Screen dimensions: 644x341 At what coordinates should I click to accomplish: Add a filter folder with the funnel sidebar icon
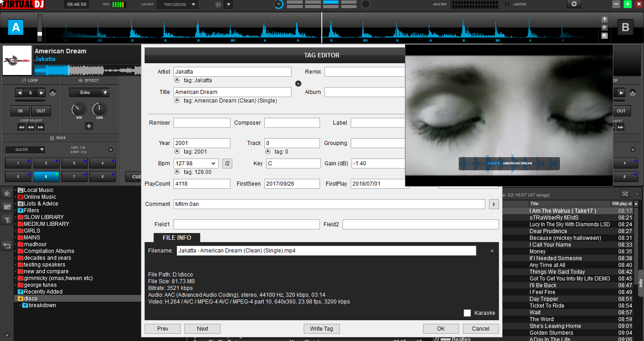point(7,220)
